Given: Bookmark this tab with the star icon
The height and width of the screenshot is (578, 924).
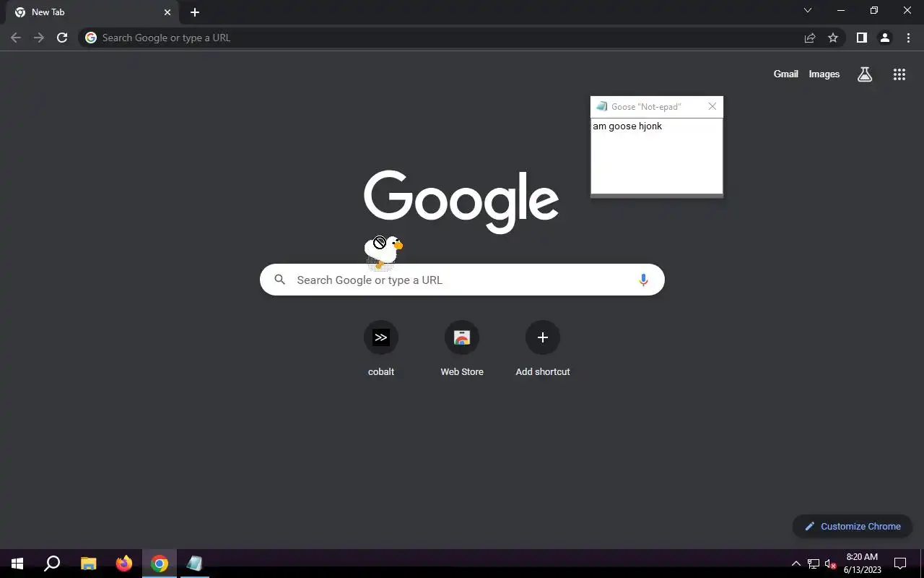Looking at the screenshot, I should point(833,38).
